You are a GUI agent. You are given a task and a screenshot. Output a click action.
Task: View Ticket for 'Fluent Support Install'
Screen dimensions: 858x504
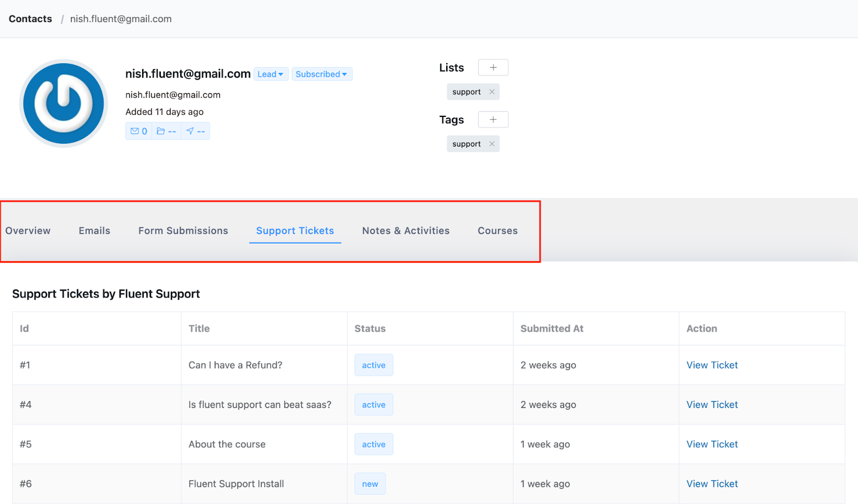(712, 484)
